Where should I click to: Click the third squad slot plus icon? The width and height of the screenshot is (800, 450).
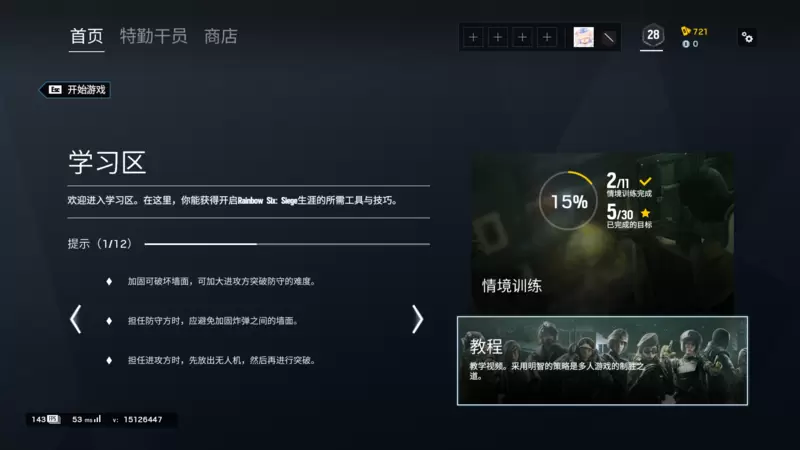[522, 37]
